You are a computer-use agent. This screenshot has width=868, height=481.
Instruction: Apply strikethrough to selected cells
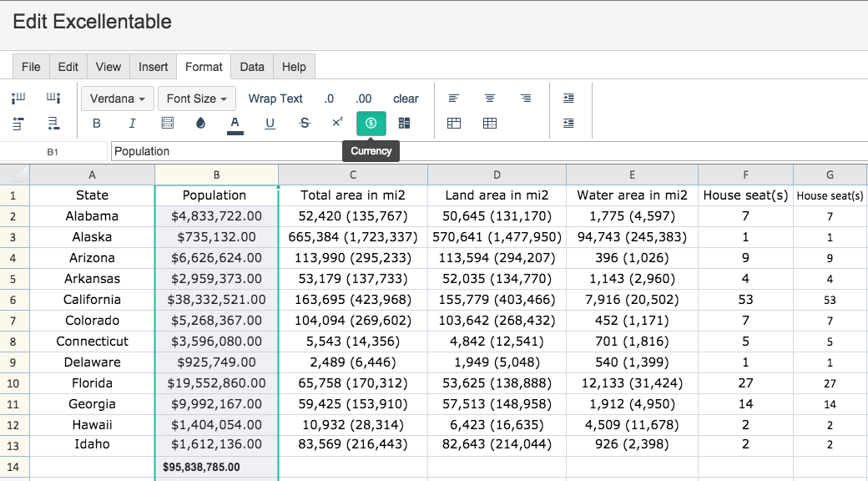pos(304,124)
